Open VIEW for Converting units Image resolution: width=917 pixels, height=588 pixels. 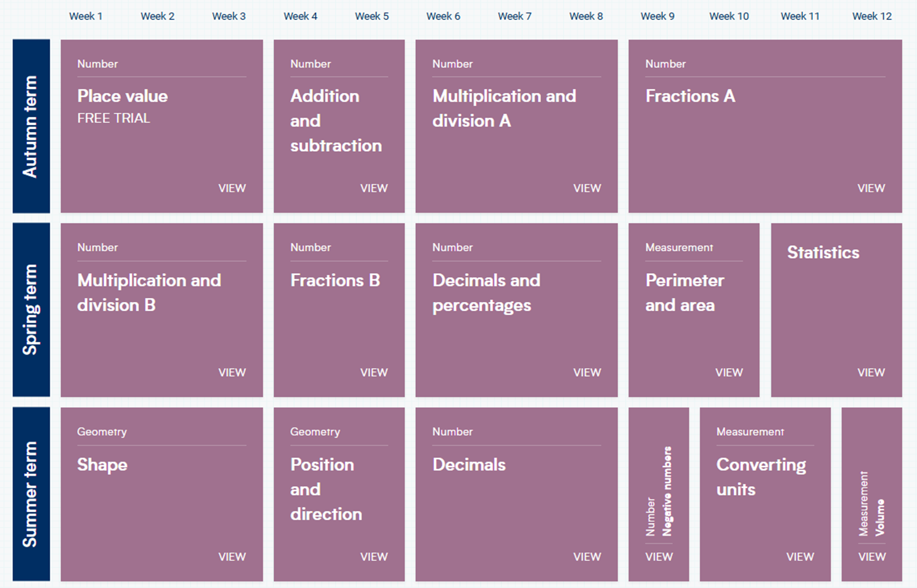pyautogui.click(x=800, y=557)
